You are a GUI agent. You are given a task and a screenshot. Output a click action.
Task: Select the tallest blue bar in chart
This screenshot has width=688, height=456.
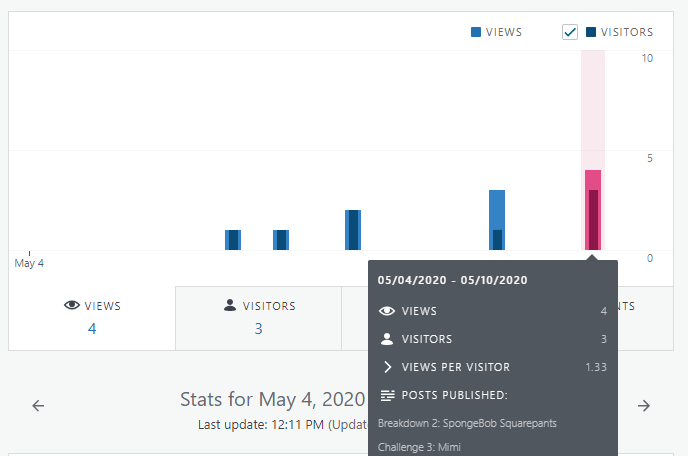[497, 220]
